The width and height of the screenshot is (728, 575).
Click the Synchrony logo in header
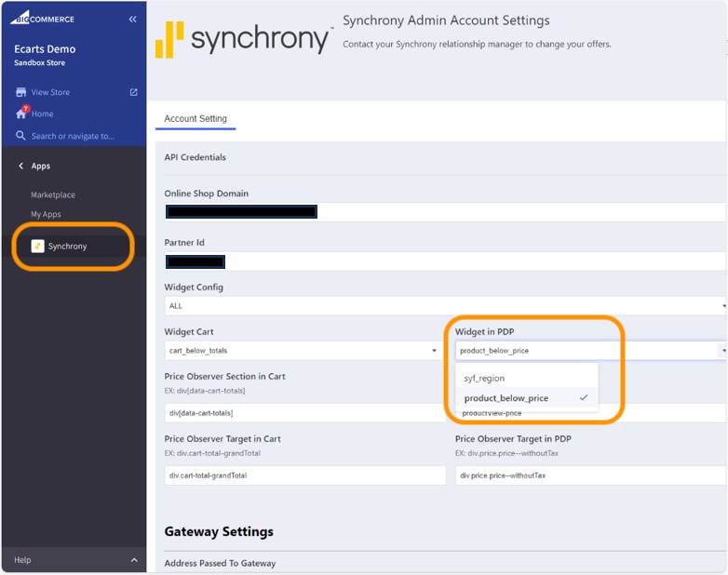(x=244, y=39)
